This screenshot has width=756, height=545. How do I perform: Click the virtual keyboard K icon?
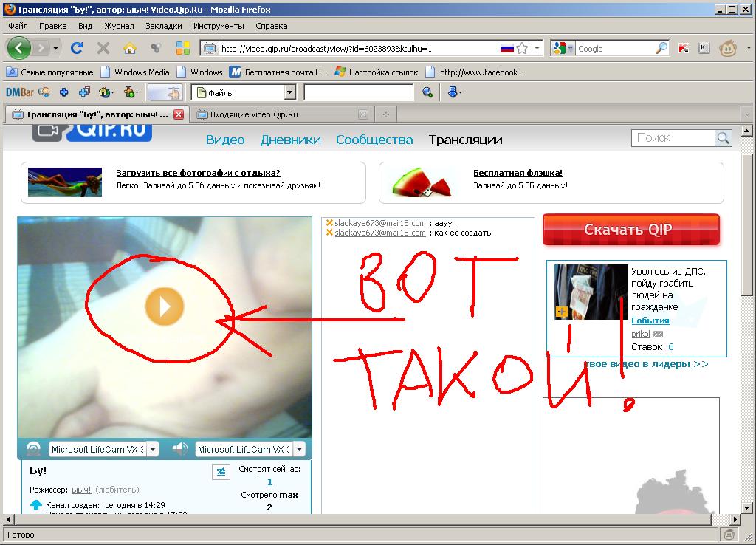704,48
